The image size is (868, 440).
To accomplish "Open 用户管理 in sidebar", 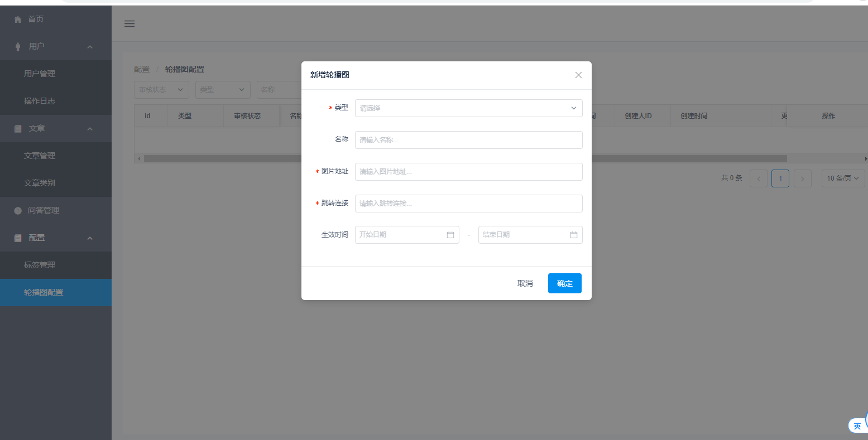I will pyautogui.click(x=56, y=74).
